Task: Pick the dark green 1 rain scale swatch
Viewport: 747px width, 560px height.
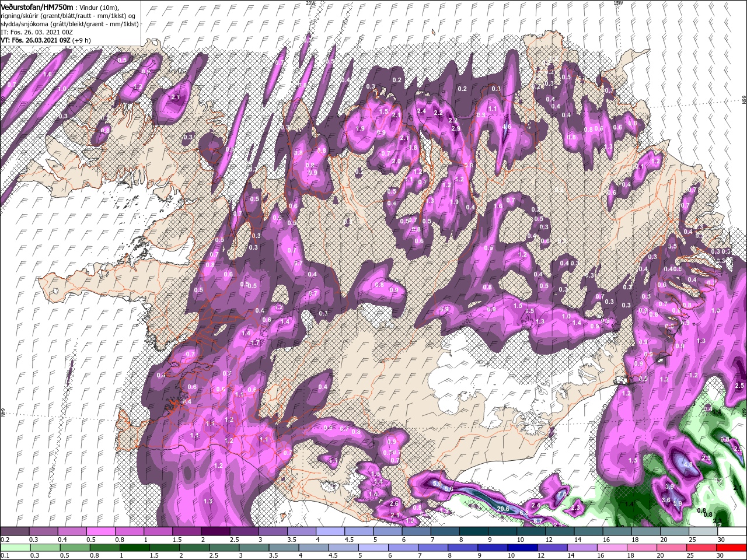Action: (134, 548)
